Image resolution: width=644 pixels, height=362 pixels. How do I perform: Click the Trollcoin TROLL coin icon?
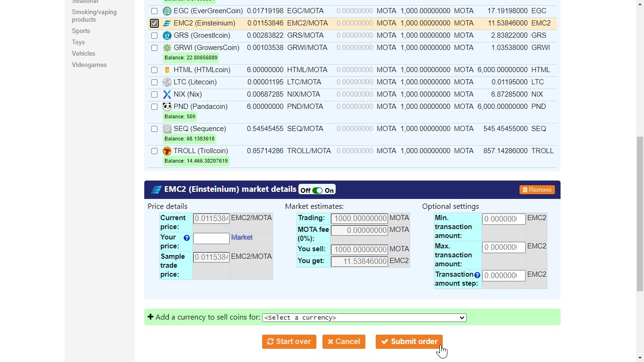click(167, 151)
